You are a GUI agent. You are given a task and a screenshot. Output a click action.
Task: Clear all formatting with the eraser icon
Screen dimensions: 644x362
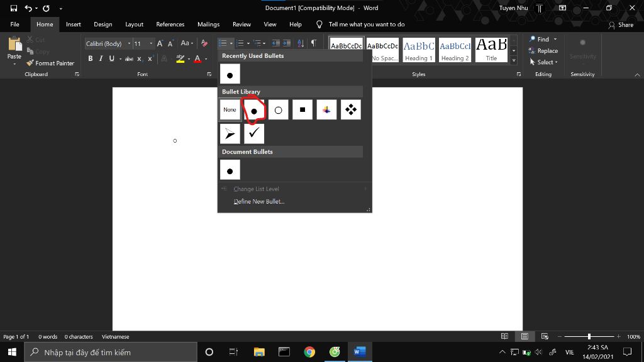(204, 43)
